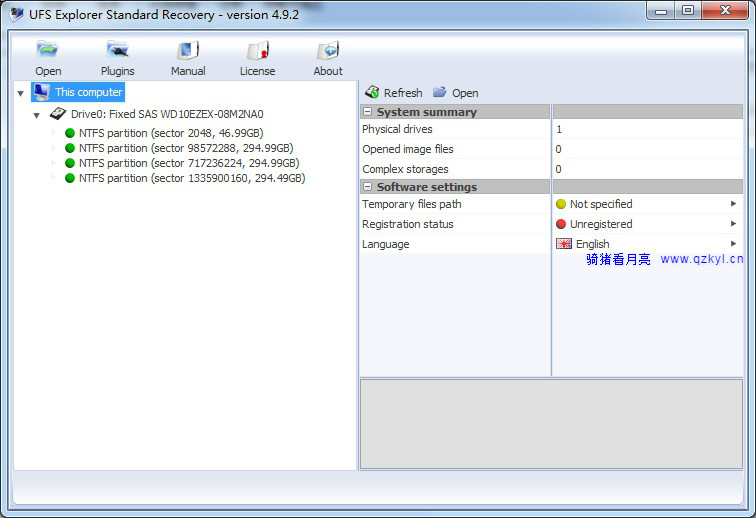Click the Opened image files value 0
756x518 pixels.
[x=558, y=149]
